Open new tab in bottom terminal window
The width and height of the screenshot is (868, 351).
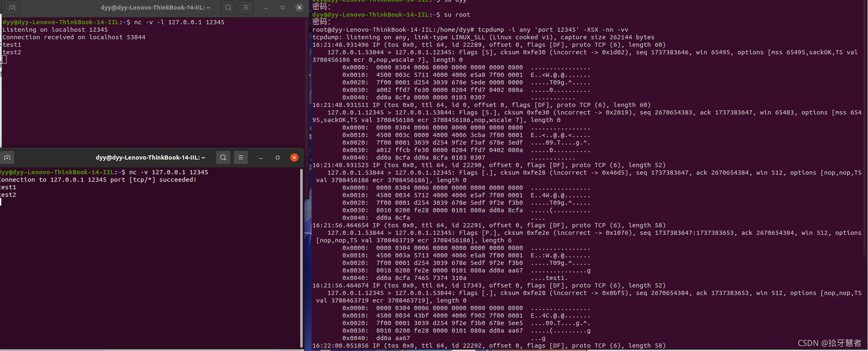click(8, 158)
